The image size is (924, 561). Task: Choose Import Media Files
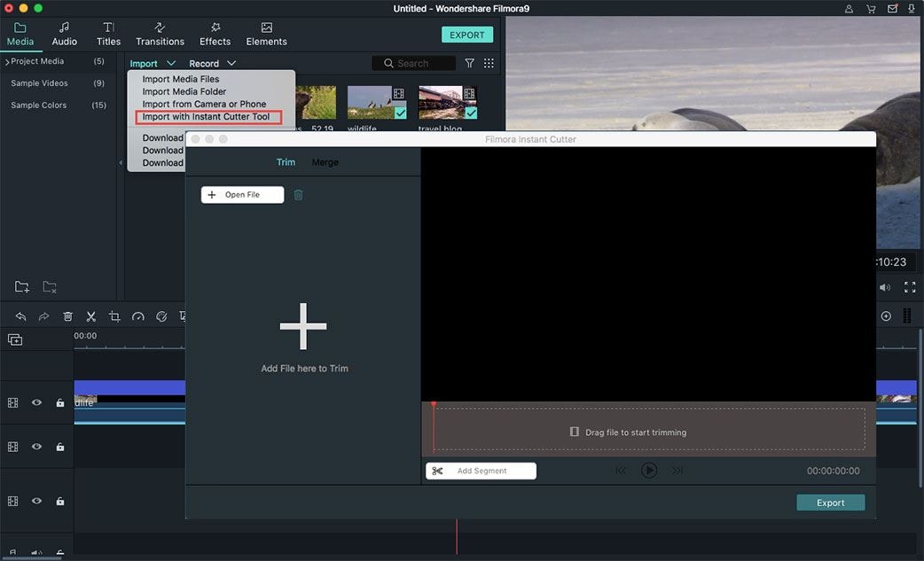(x=180, y=79)
